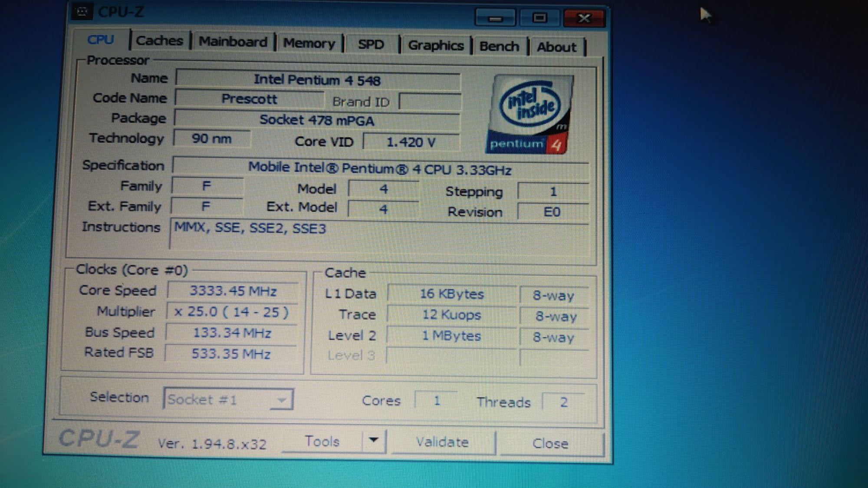The width and height of the screenshot is (868, 488).
Task: Click the CPU-Z app icon in title bar
Action: [82, 11]
